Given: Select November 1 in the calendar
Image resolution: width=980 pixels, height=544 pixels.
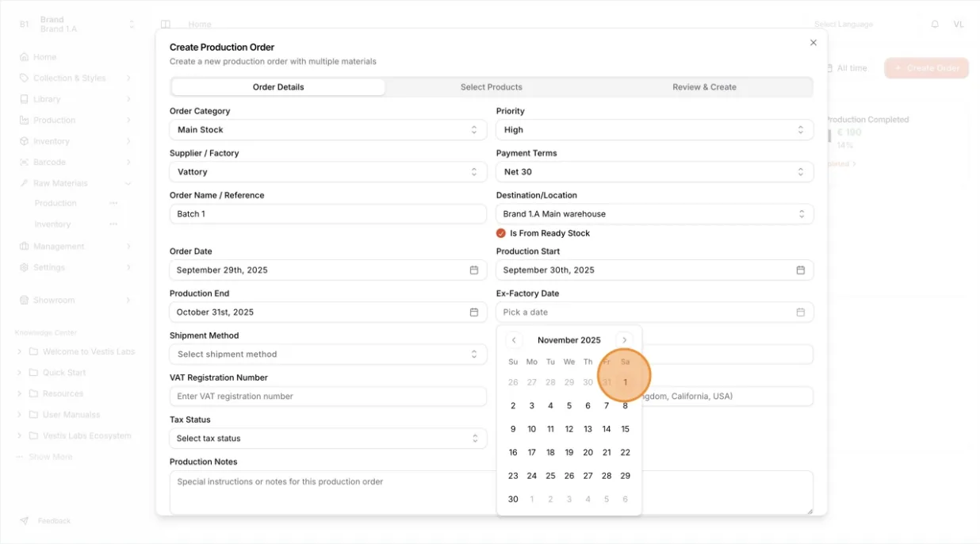Looking at the screenshot, I should pos(625,382).
